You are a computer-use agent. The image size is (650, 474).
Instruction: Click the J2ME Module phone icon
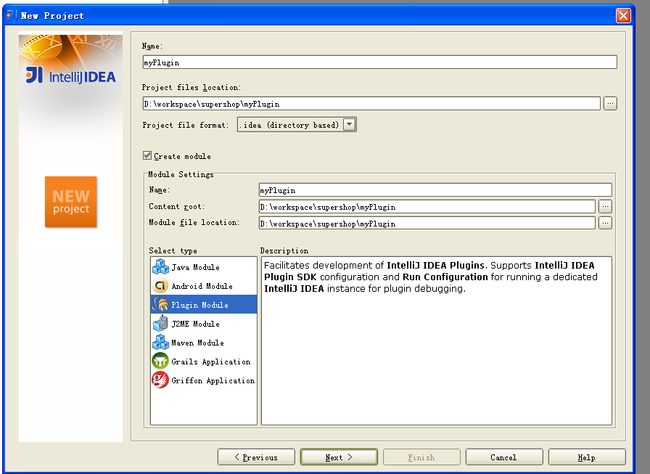pos(160,323)
